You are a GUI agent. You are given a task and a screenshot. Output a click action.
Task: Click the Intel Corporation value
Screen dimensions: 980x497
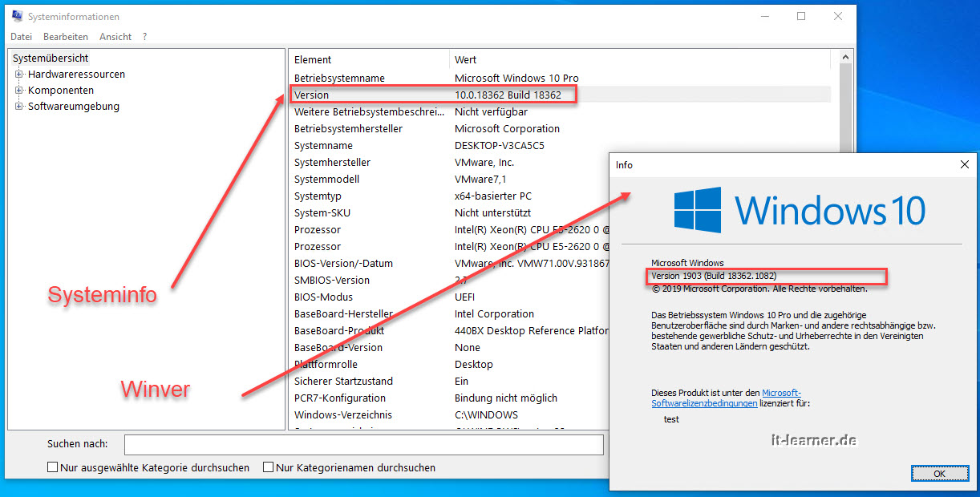point(494,314)
